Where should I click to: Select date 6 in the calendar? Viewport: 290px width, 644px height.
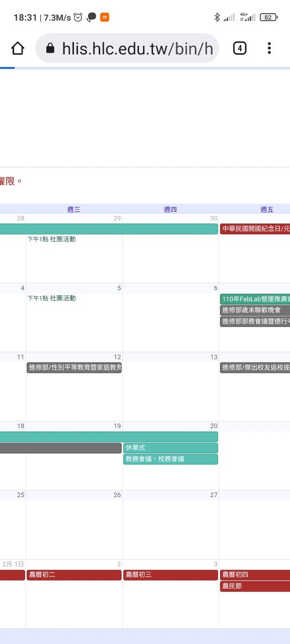215,288
